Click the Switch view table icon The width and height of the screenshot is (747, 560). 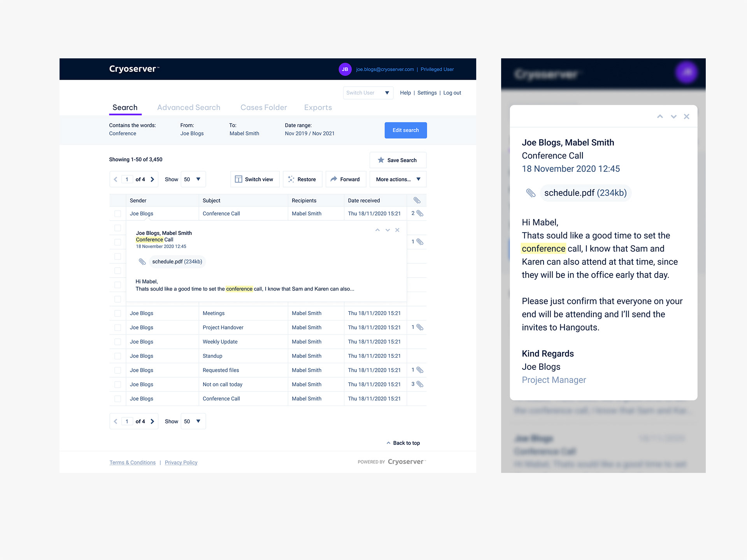[x=238, y=179]
